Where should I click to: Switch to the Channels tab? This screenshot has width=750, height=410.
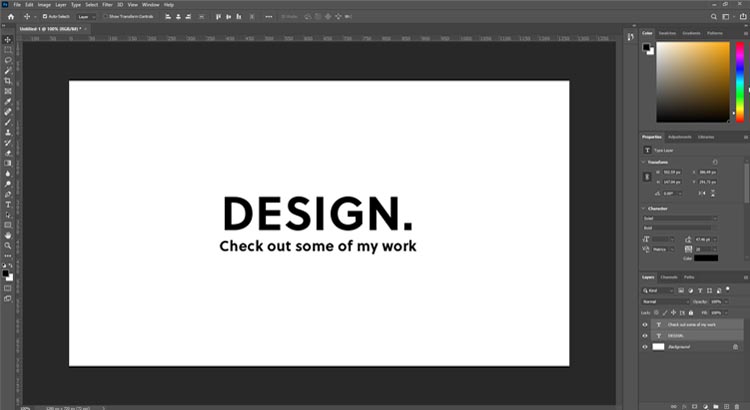[669, 277]
